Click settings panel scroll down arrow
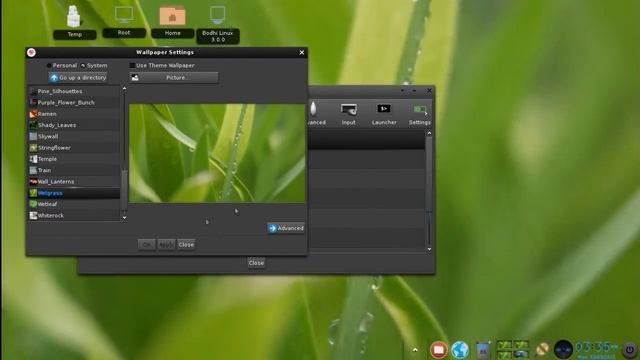 coord(429,249)
